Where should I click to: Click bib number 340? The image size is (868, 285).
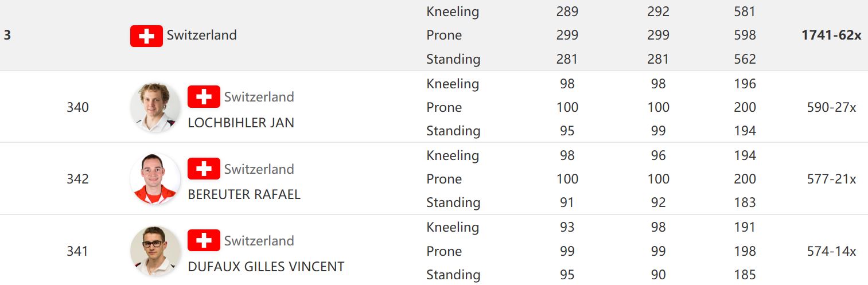coord(77,107)
